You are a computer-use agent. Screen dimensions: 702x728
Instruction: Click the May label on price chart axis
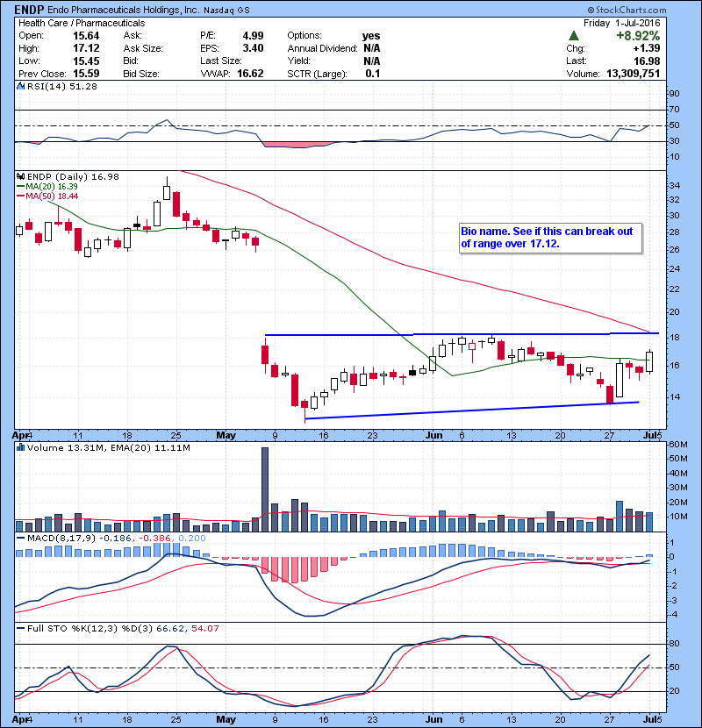(x=226, y=436)
